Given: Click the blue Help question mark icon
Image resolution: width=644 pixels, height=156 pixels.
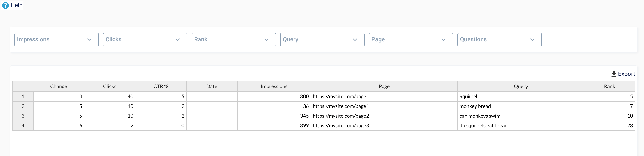Looking at the screenshot, I should [x=5, y=5].
